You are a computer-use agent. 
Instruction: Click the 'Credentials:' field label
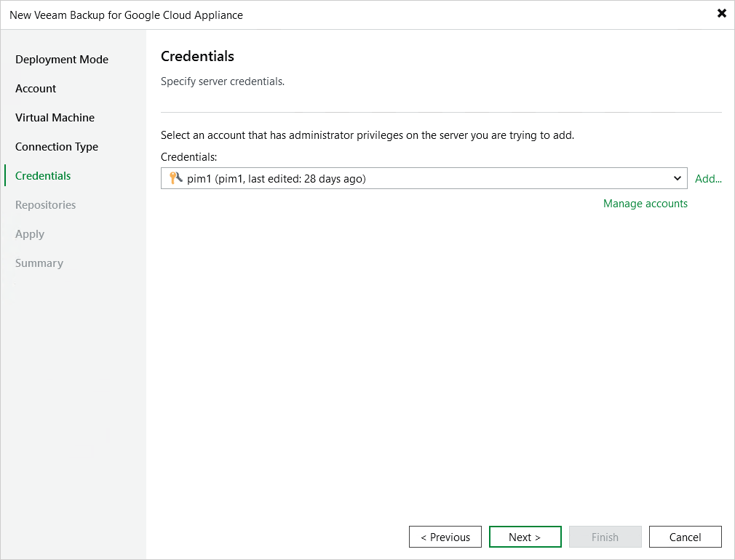(189, 157)
